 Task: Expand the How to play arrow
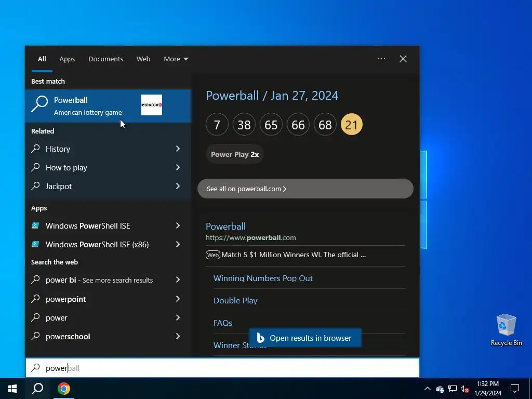[178, 167]
